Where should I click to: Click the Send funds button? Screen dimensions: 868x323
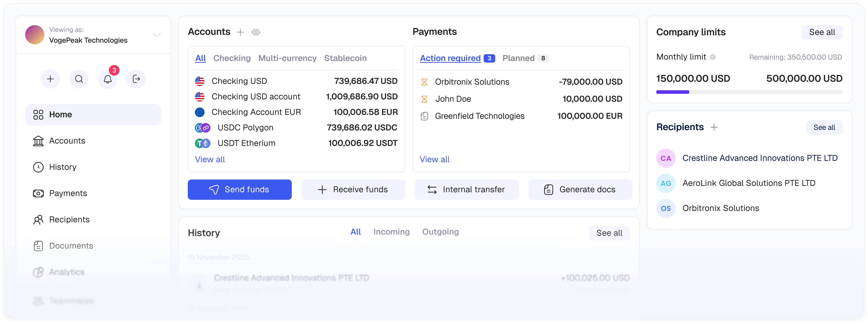tap(240, 190)
